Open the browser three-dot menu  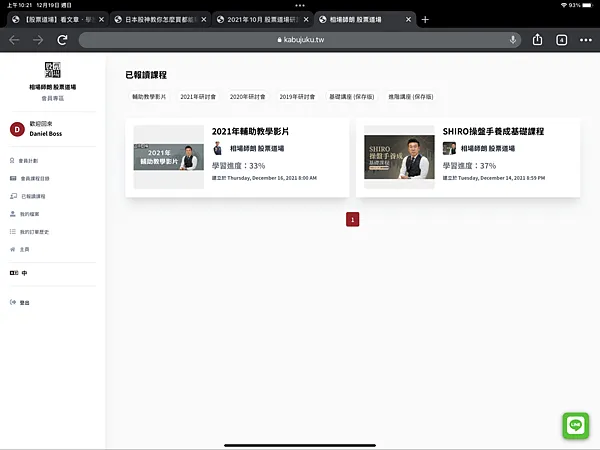(585, 40)
